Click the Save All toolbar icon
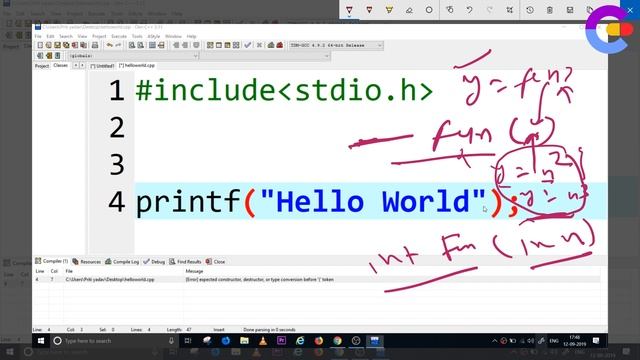 (66, 45)
